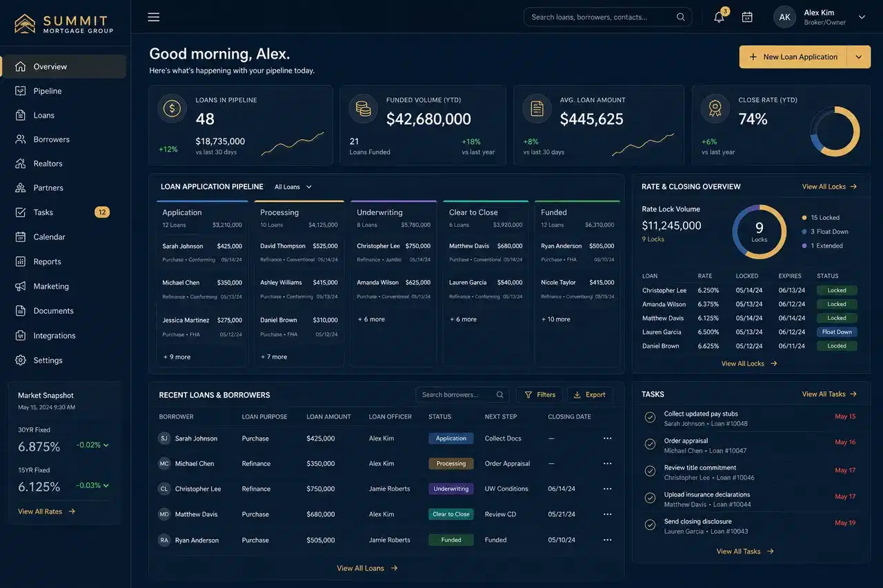Open the calendar icon in top bar
883x588 pixels.
(x=747, y=17)
